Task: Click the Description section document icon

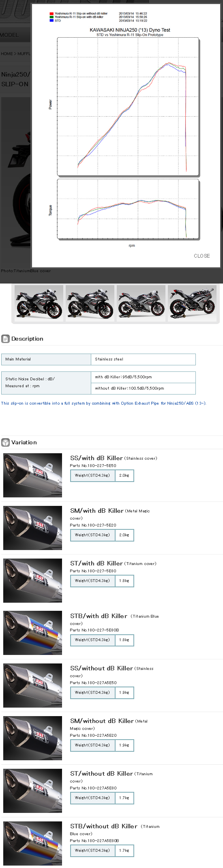Action: (6, 339)
